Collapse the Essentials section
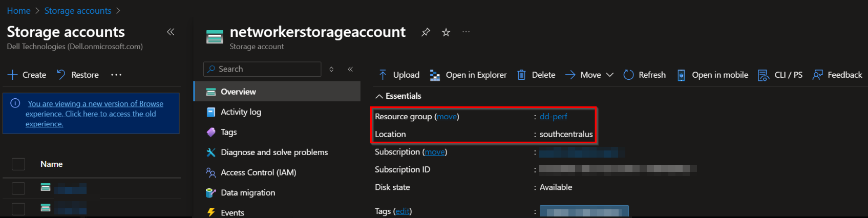The width and height of the screenshot is (868, 218). [x=398, y=96]
